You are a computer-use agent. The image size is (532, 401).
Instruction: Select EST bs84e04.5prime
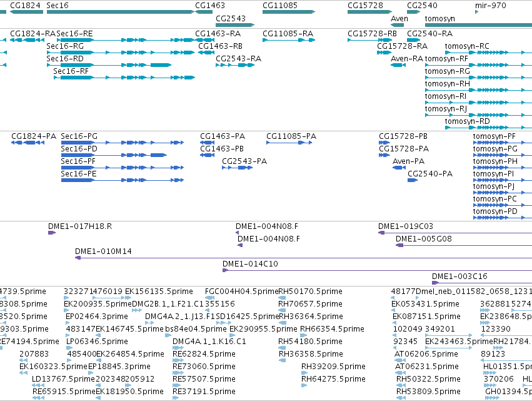pyautogui.click(x=196, y=329)
